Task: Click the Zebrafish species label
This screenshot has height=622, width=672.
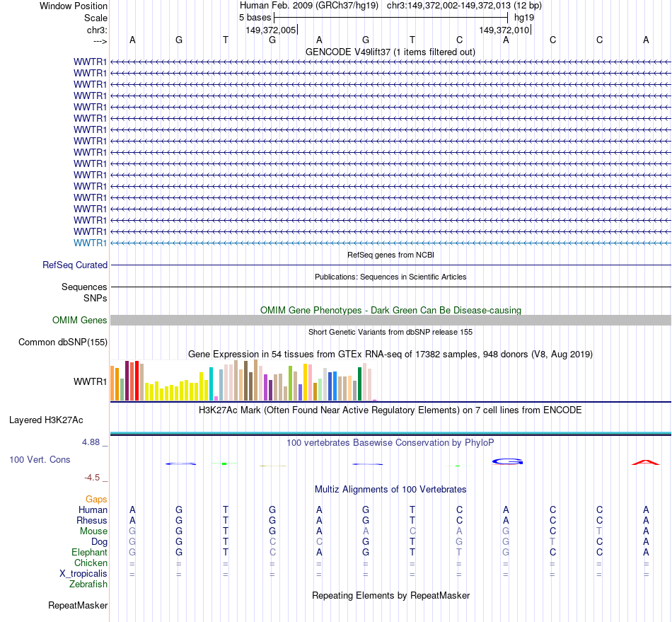Action: point(88,584)
